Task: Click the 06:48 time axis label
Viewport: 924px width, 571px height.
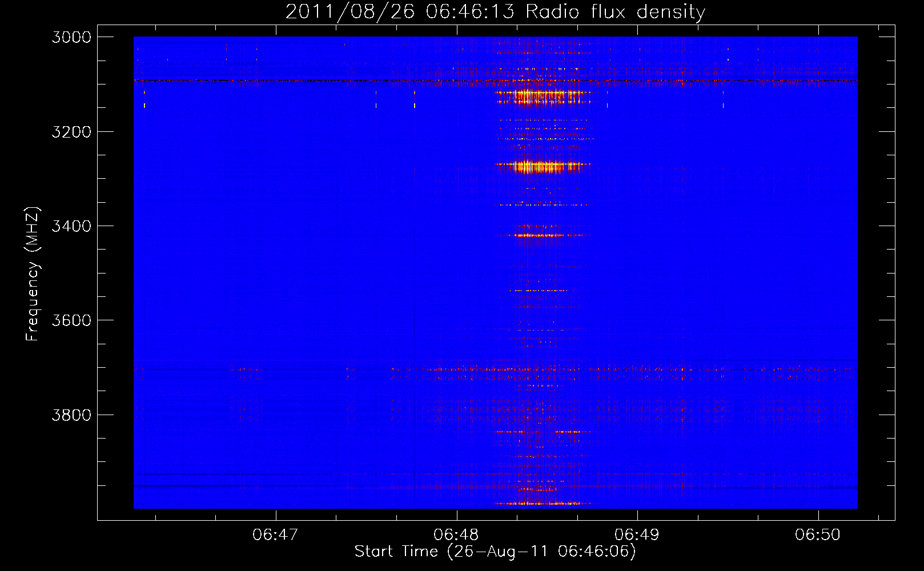Action: [456, 534]
